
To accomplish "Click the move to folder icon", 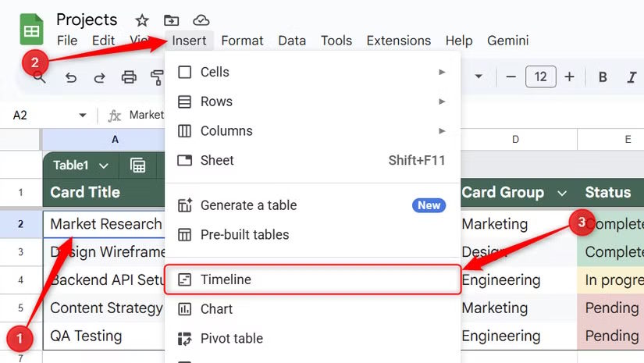I will click(x=171, y=20).
